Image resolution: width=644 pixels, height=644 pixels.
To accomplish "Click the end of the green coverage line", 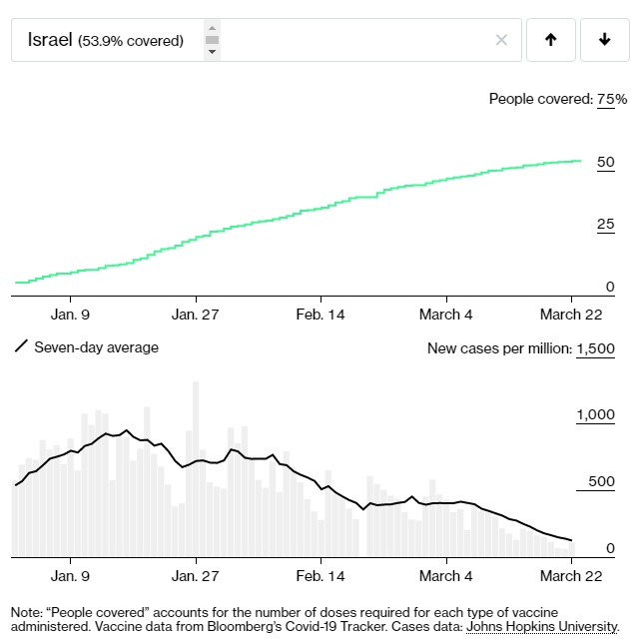I will point(580,161).
